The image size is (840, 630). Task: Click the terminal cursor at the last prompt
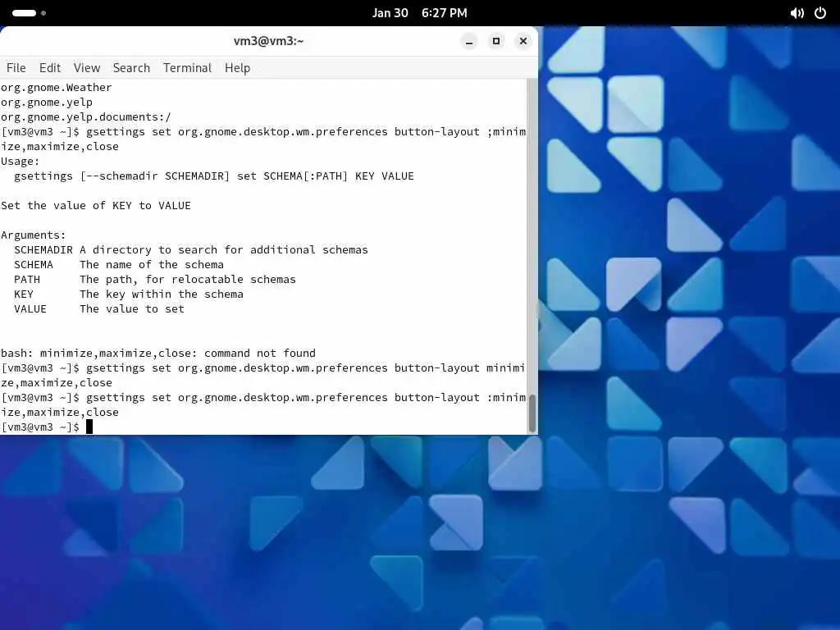pos(89,427)
